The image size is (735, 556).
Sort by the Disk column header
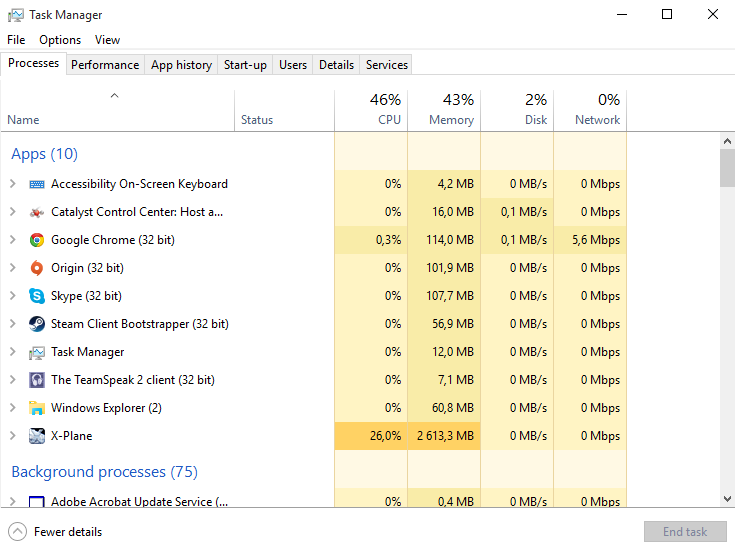(x=517, y=111)
